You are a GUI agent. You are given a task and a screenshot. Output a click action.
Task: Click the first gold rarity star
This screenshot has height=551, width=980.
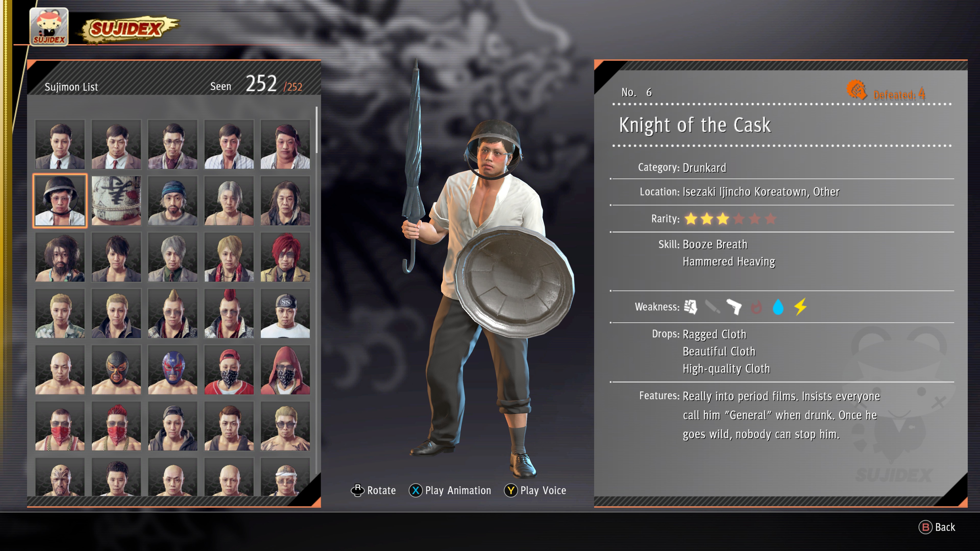click(x=691, y=219)
